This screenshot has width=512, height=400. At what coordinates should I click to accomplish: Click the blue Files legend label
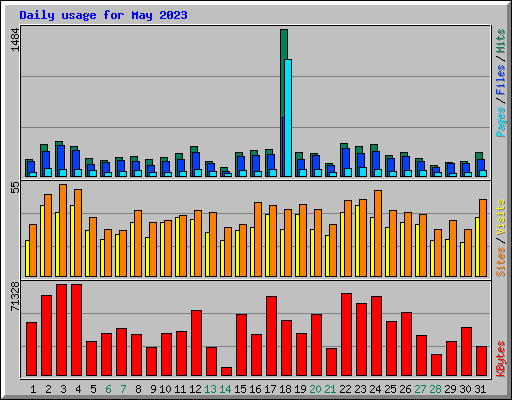click(x=501, y=79)
